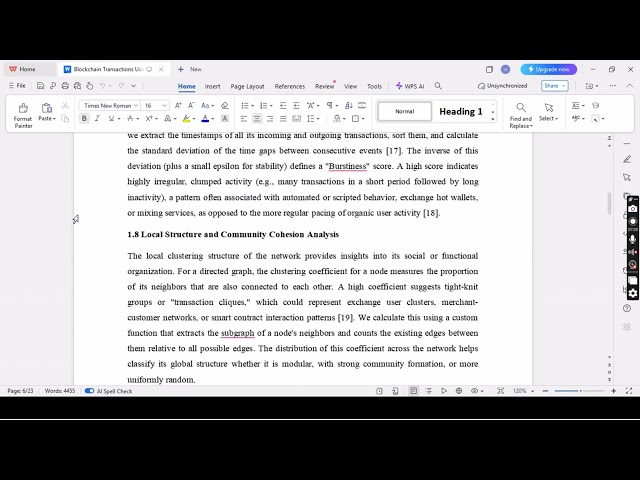Screen dimensions: 640x480
Task: Click the Redo arrow icon
Action: 121,86
